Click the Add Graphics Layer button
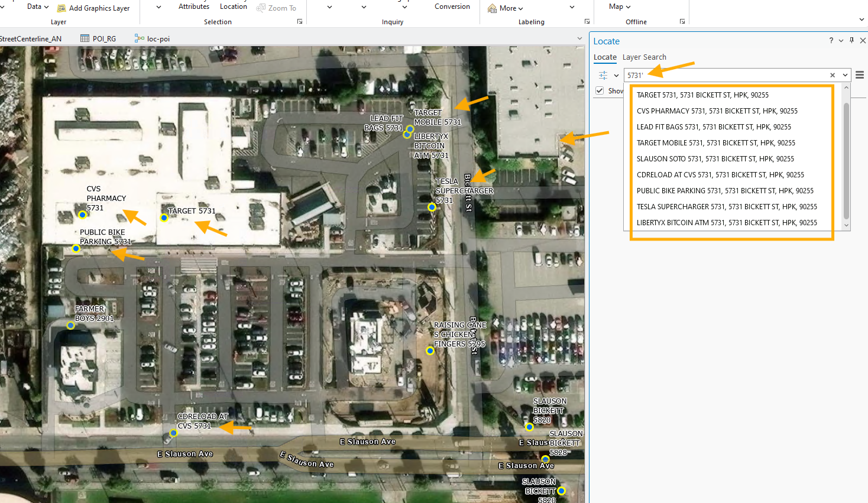This screenshot has width=868, height=503. 93,8
